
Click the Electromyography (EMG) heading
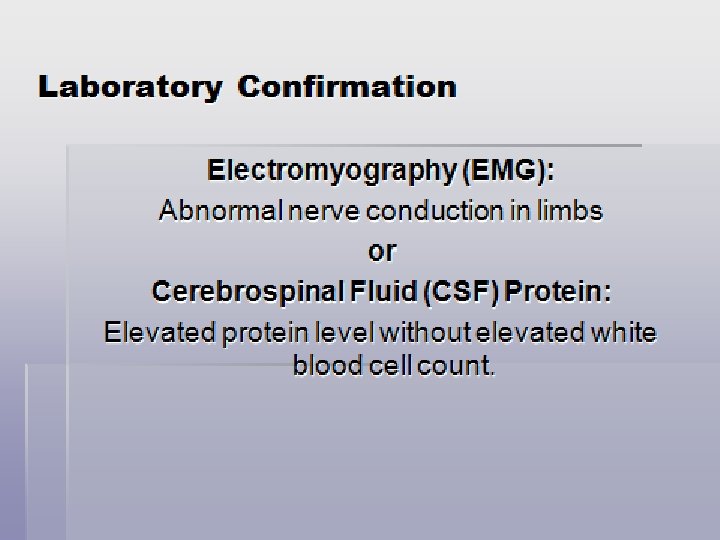coord(381,171)
